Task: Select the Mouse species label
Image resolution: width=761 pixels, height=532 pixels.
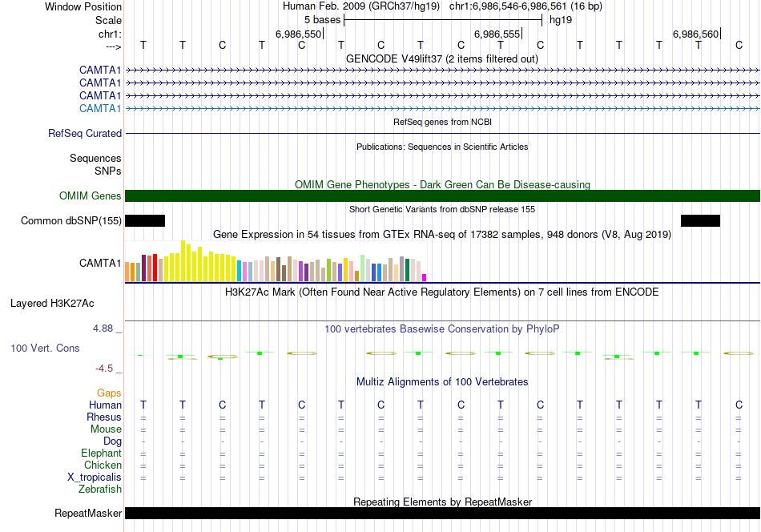Action: pos(106,429)
